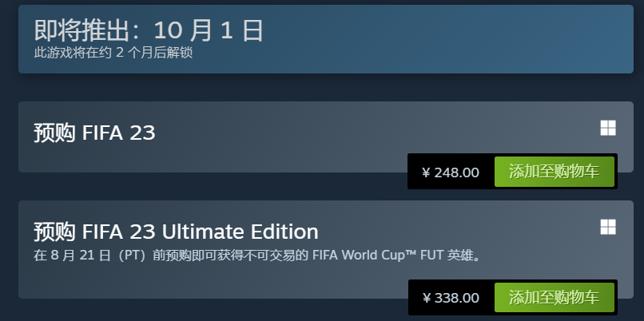This screenshot has width=644, height=321.
Task: Click the yuan symbol before 338.00
Action: pos(426,298)
